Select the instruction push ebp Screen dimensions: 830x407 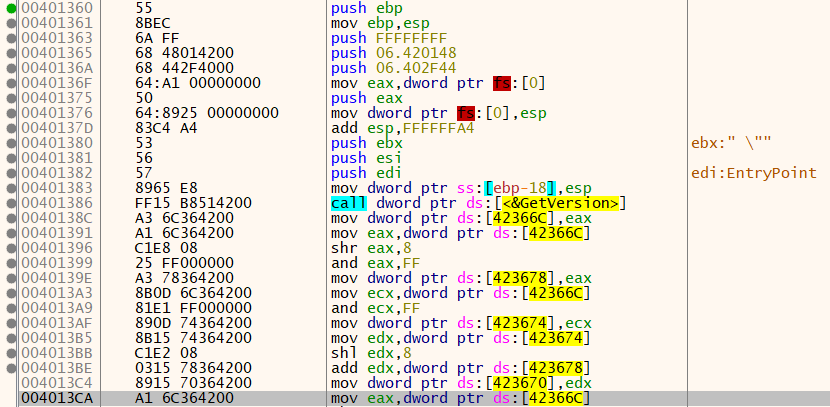366,8
